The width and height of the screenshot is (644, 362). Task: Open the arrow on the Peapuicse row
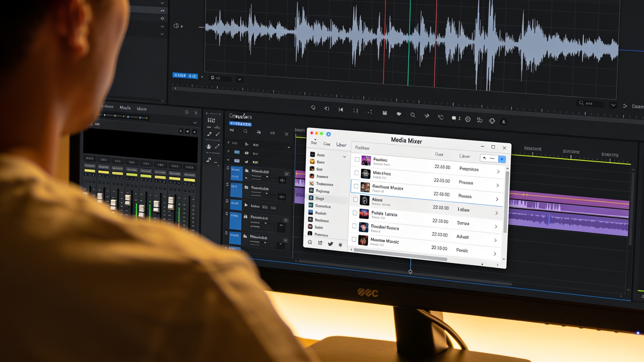(x=498, y=171)
